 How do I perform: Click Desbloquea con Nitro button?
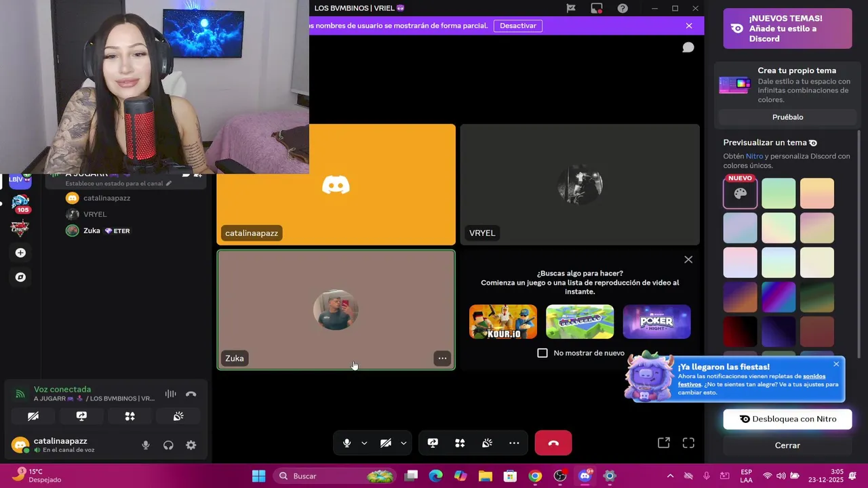[x=787, y=419]
